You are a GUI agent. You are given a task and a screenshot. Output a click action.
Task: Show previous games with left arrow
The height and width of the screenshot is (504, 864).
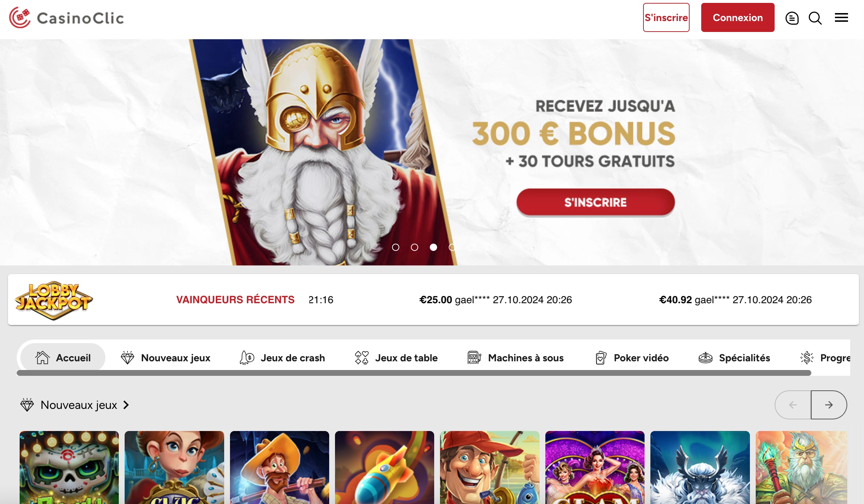793,405
